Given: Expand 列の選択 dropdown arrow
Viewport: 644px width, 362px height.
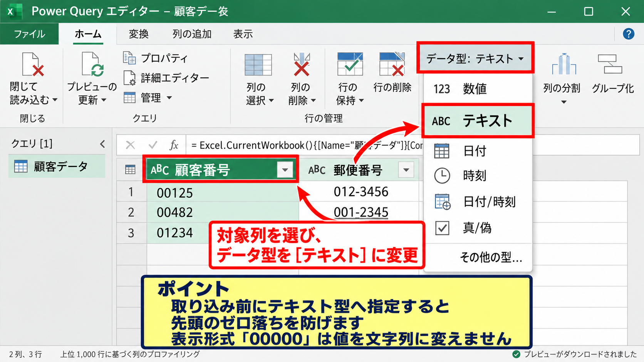Looking at the screenshot, I should pos(271,101).
